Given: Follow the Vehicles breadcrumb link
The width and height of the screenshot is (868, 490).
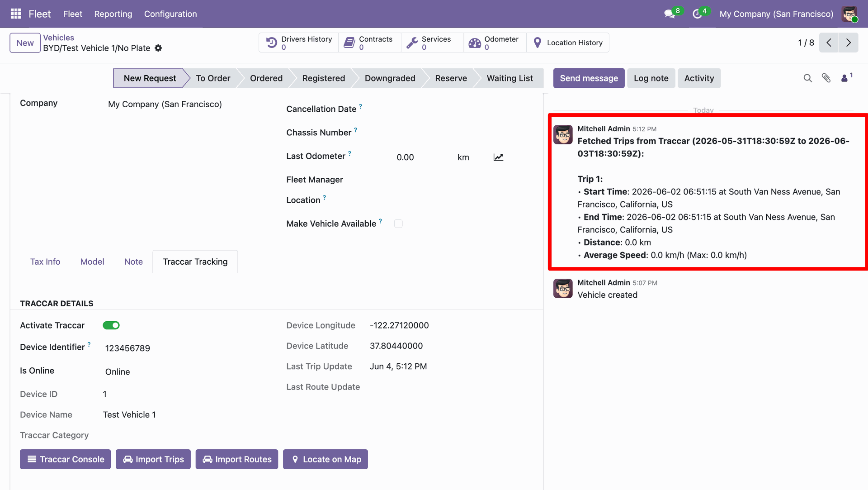Looking at the screenshot, I should [58, 38].
